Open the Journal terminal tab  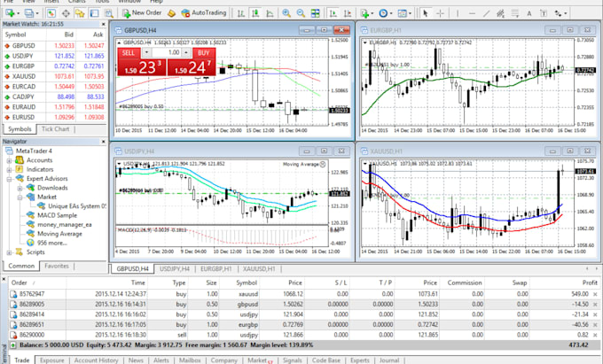[389, 360]
